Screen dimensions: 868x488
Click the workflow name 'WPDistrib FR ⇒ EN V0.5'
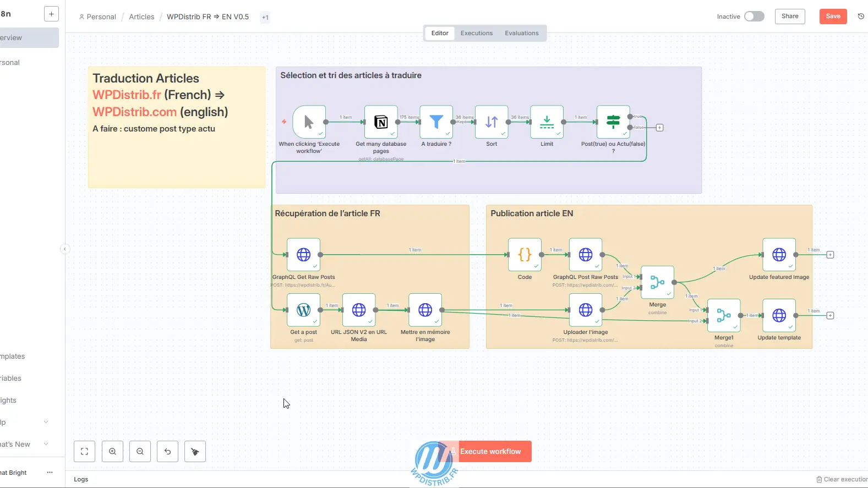coord(208,17)
